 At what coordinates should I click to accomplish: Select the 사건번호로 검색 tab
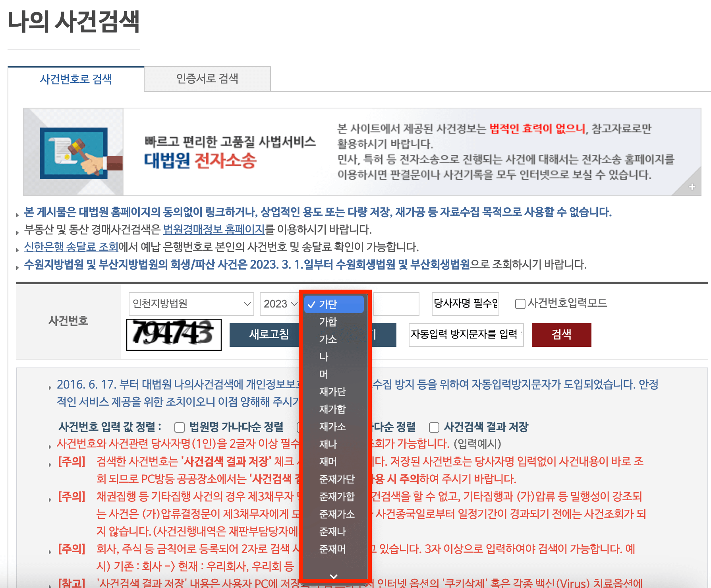coord(76,79)
